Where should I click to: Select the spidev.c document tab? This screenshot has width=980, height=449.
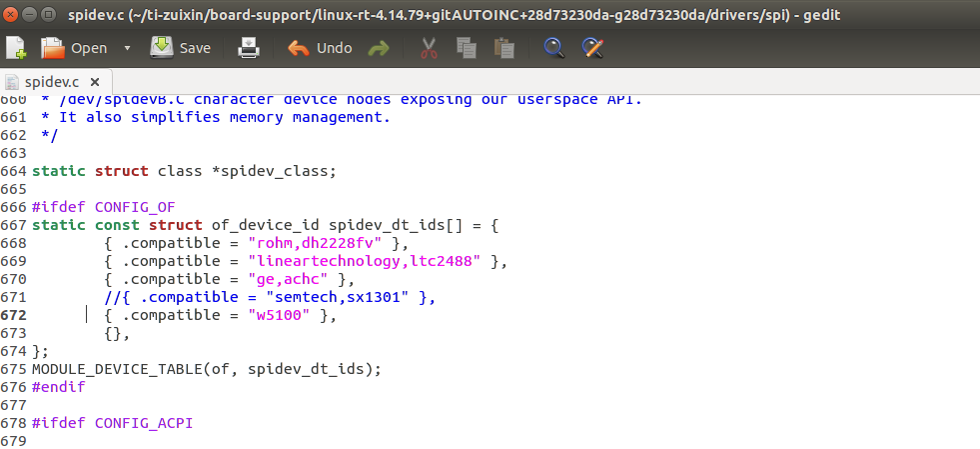pos(52,82)
